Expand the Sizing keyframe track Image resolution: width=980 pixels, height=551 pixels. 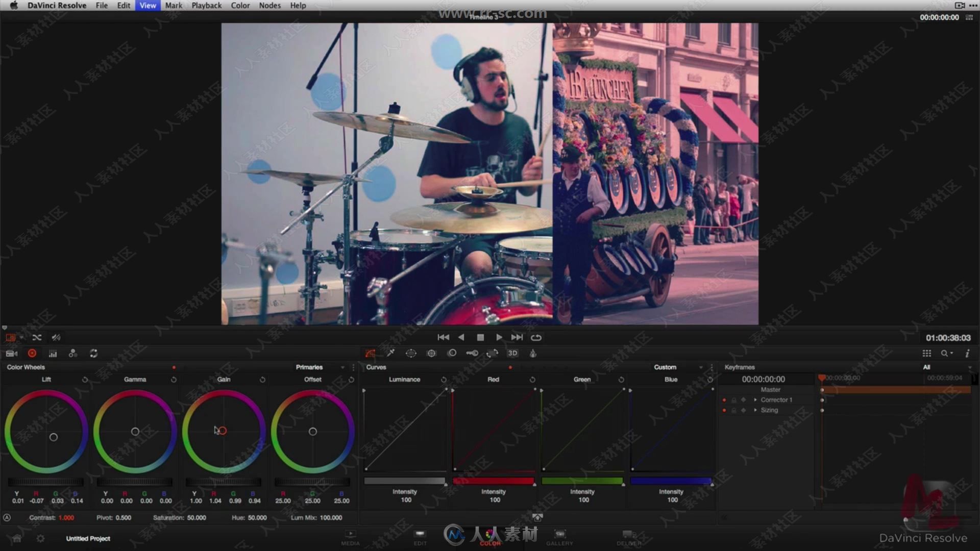tap(755, 410)
